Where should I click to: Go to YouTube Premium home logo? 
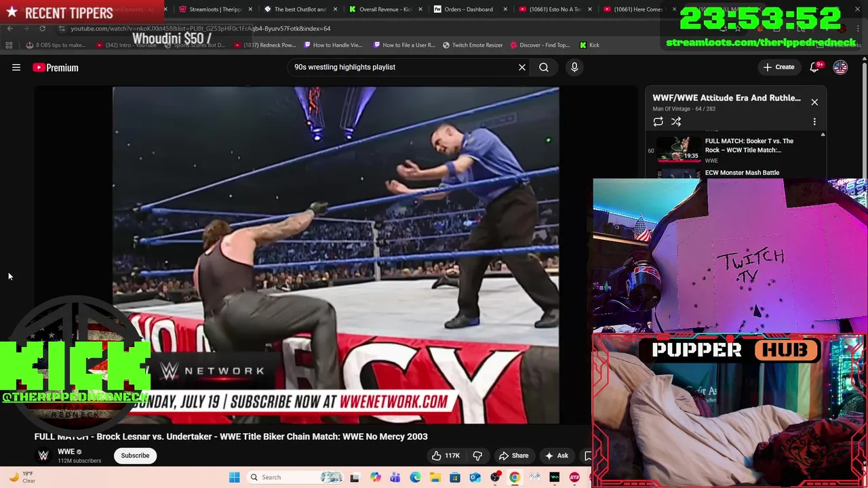(56, 67)
